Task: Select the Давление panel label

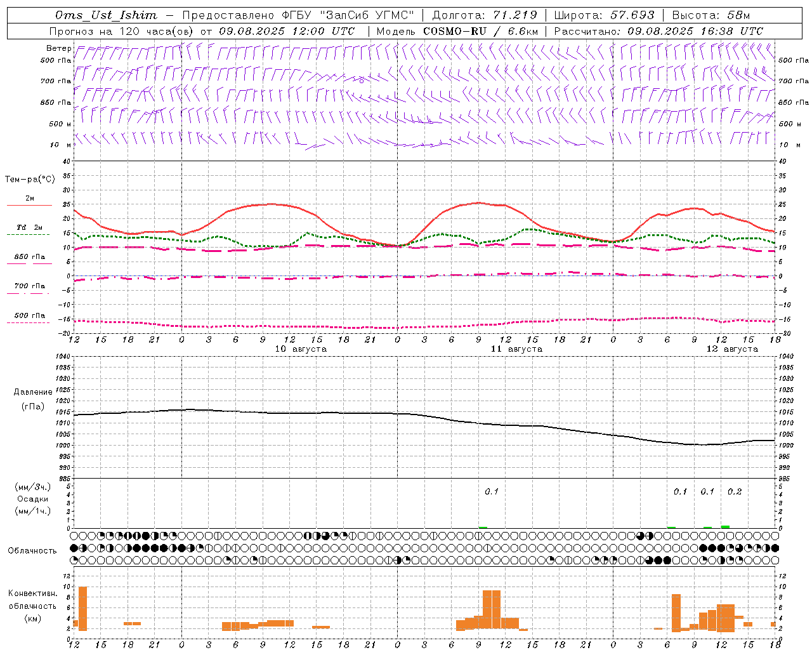Action: (x=33, y=392)
